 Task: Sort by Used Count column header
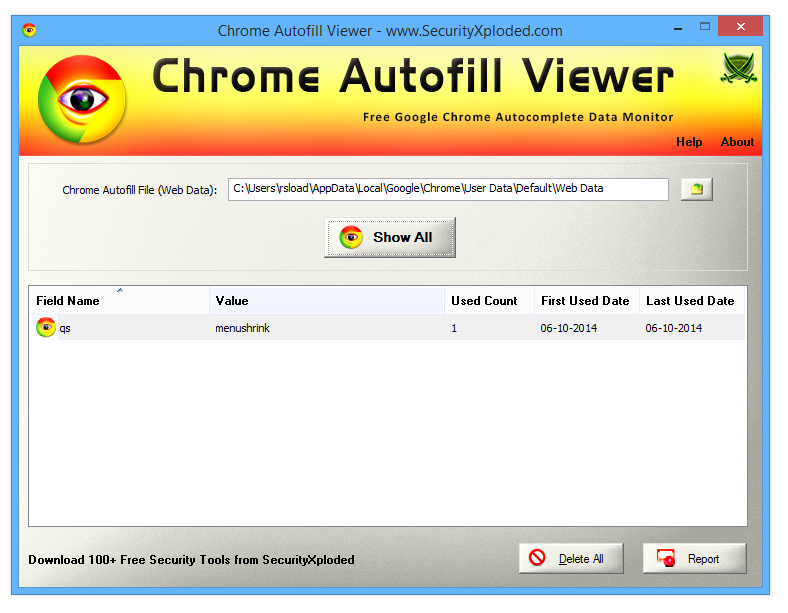[489, 300]
